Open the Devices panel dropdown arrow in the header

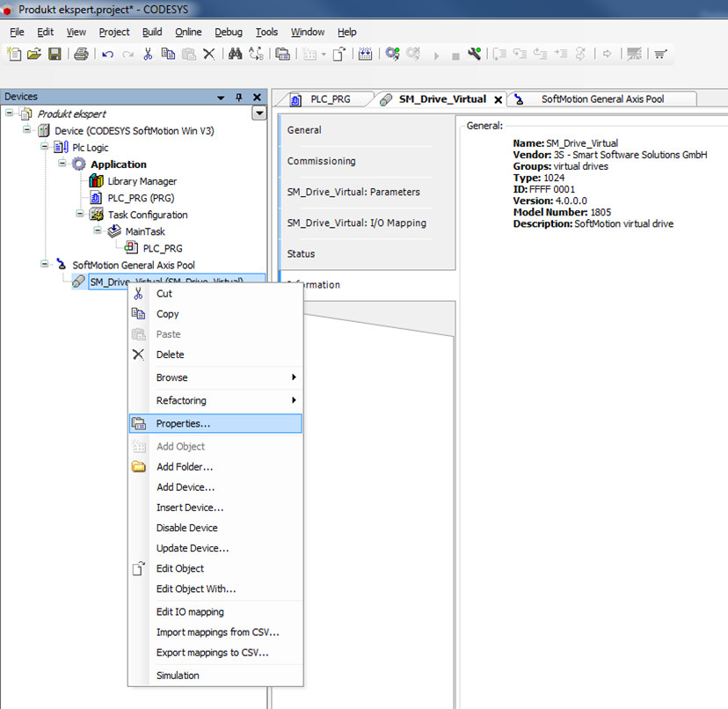point(221,98)
